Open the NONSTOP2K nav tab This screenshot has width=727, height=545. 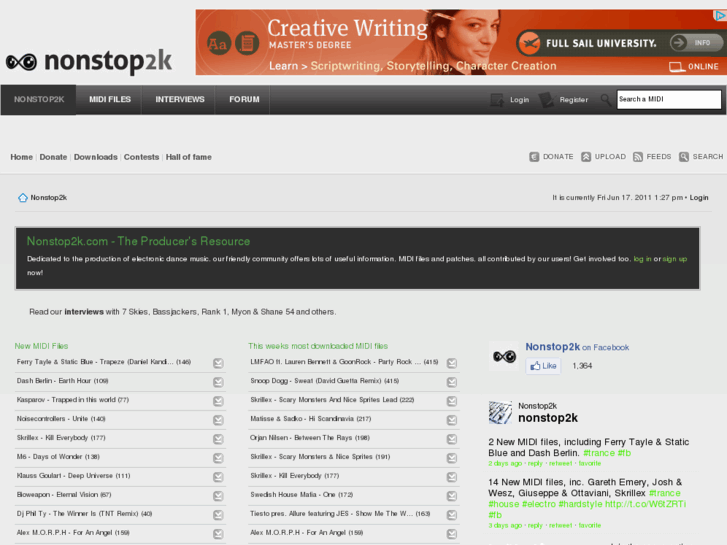point(39,99)
